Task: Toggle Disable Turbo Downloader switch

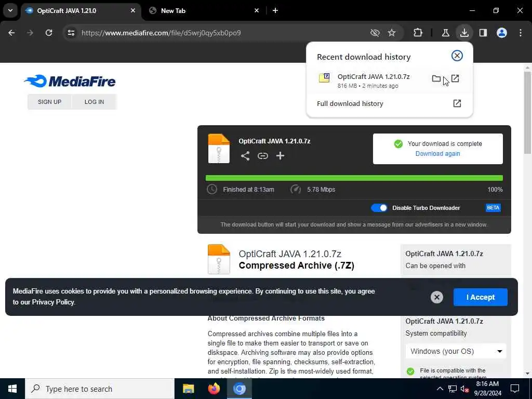Action: (x=379, y=208)
